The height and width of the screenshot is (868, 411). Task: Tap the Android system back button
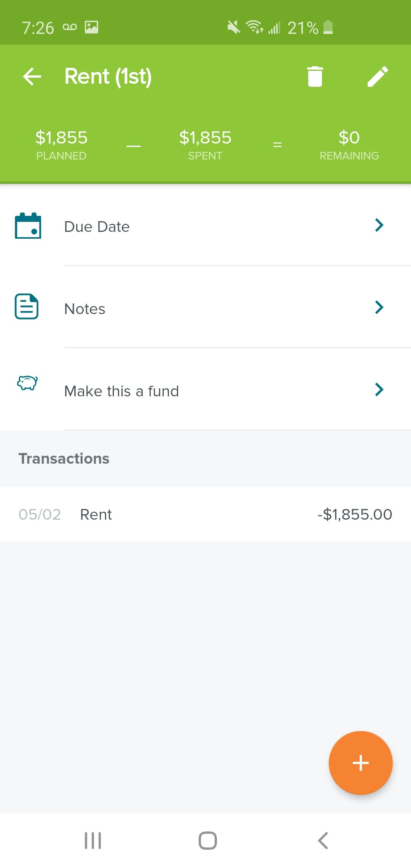[x=323, y=841]
